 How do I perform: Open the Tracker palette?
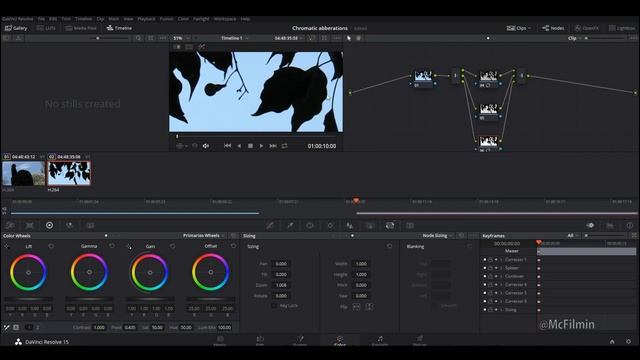tap(330, 225)
